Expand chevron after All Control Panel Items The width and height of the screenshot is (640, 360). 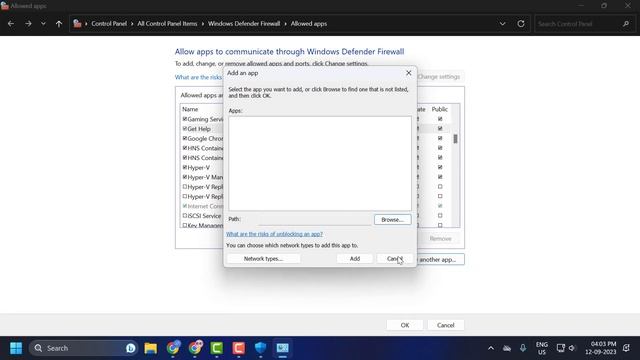point(203,24)
